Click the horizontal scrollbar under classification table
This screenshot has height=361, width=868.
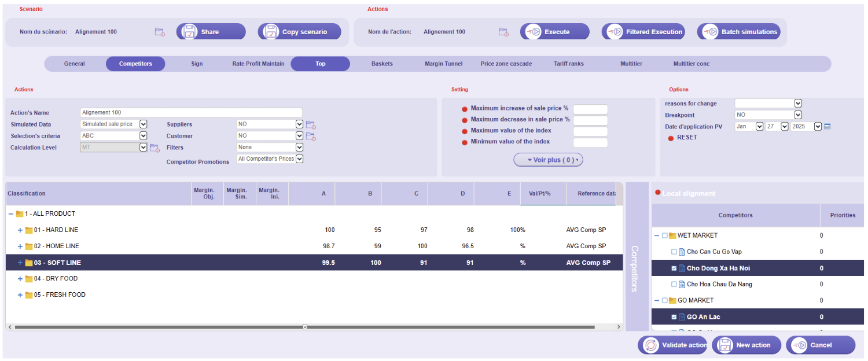click(305, 327)
